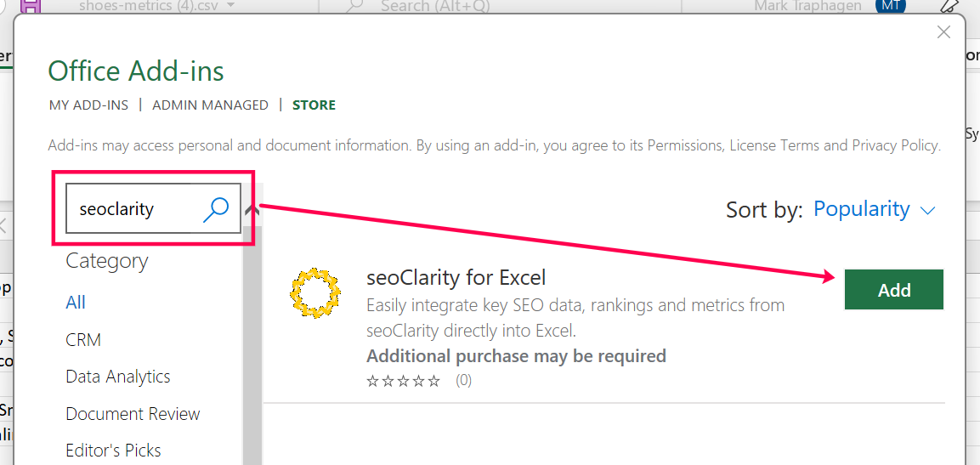Click the star rating for seoClarity

(x=403, y=381)
